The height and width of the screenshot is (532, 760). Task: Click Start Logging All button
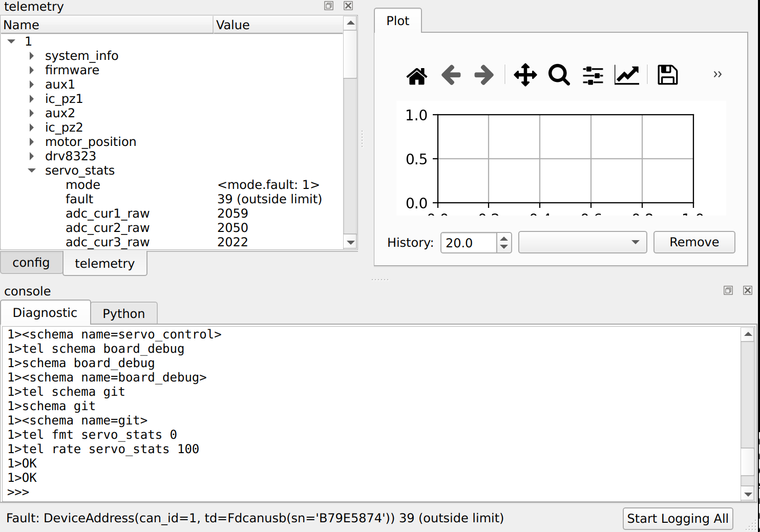677,519
